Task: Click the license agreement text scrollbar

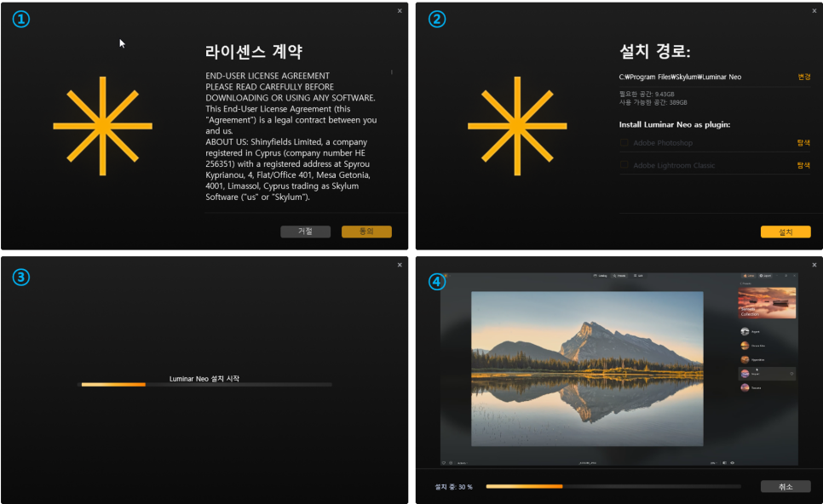Action: (392, 72)
